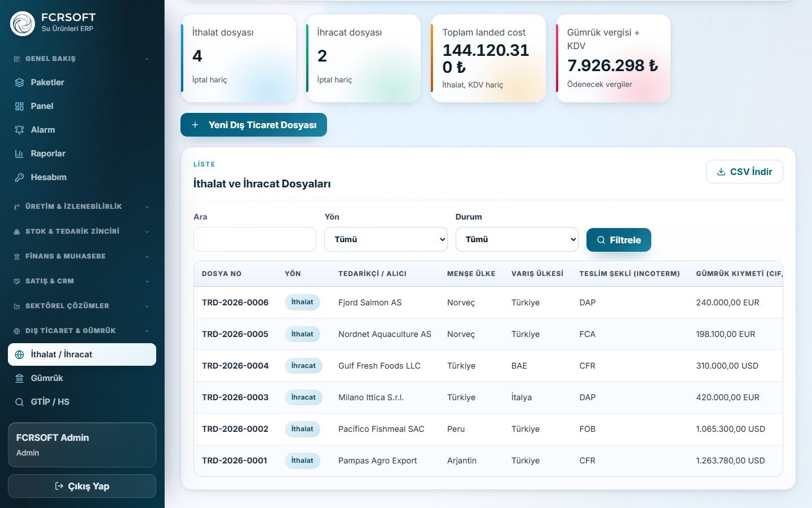Go to Raporlar in sidebar

point(82,154)
